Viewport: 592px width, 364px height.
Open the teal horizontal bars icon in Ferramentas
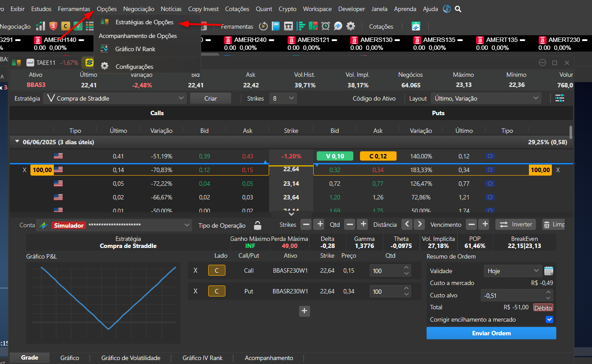pos(301,26)
